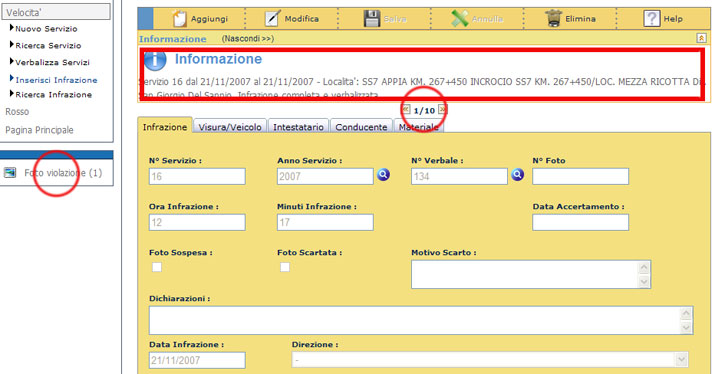Click the Salva floppy disk icon

pos(372,18)
